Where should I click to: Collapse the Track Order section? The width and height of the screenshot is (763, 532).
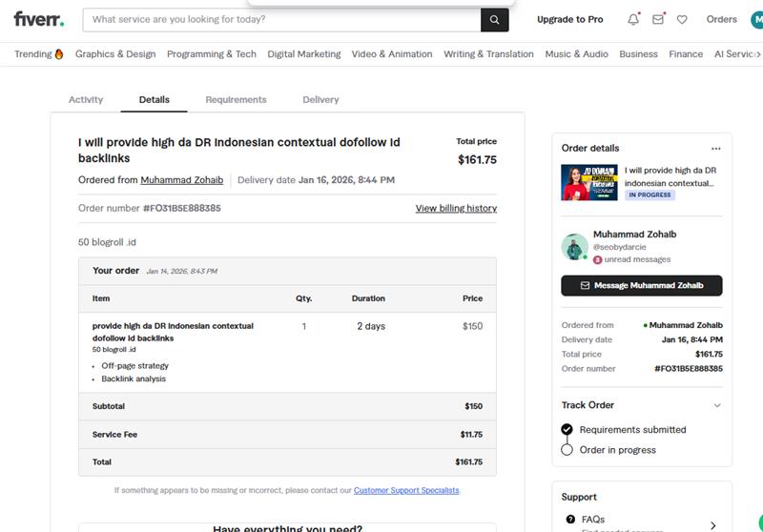tap(717, 405)
